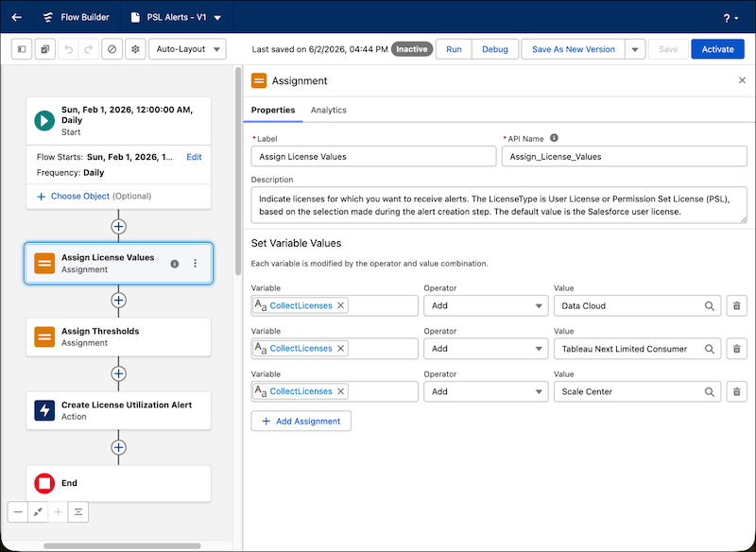
Task: Click the Tableau Next Limited Consumer value field
Action: (x=637, y=349)
